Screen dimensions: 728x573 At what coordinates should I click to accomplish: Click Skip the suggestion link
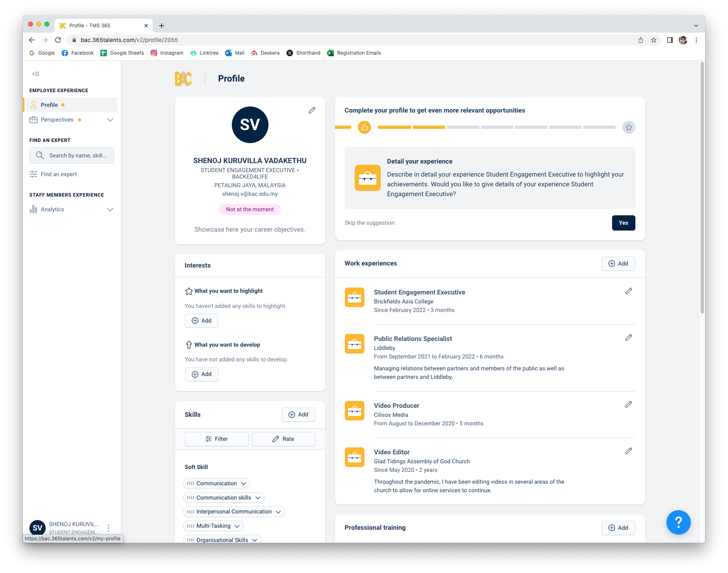(369, 223)
